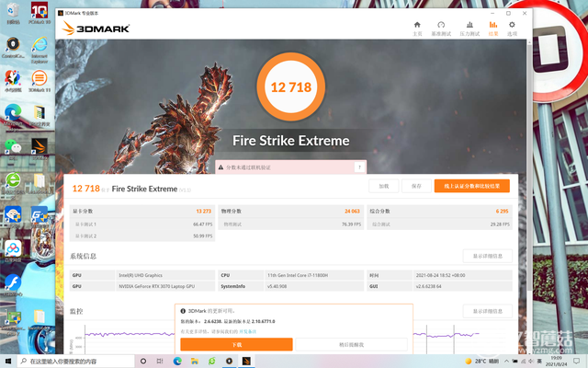Click the Save result button
Viewport: 588px width, 368px height.
[x=416, y=186]
